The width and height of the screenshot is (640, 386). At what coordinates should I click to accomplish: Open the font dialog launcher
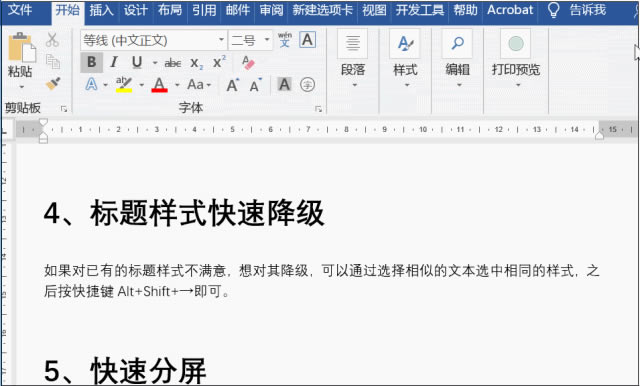tap(318, 109)
